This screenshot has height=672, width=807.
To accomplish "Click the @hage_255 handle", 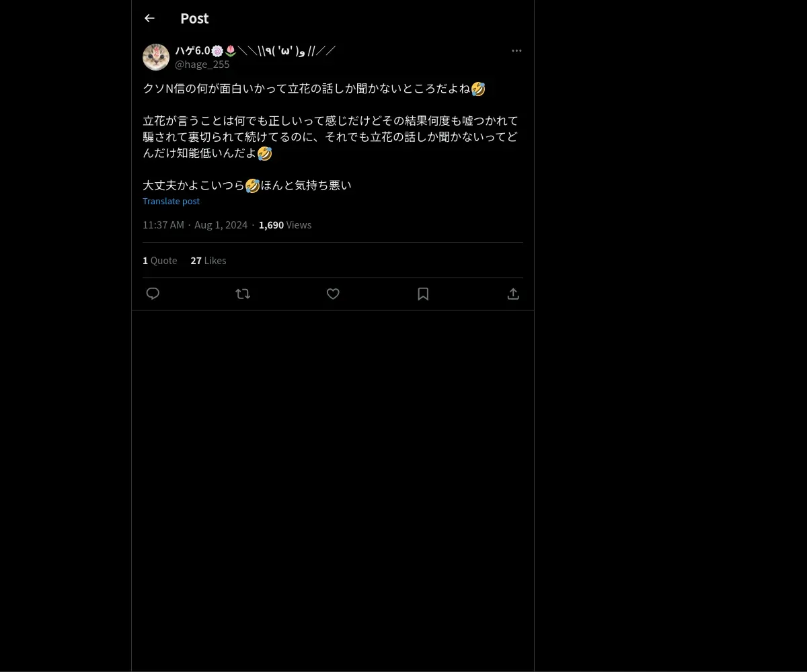I will (202, 65).
